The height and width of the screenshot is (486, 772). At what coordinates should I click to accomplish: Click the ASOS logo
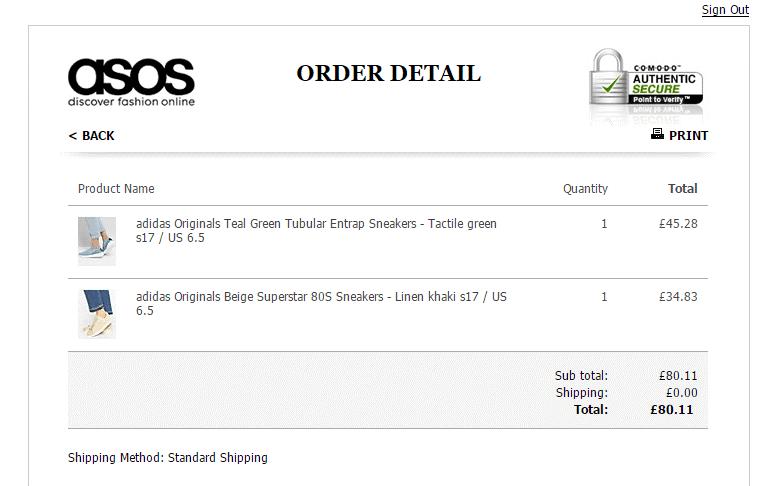pyautogui.click(x=131, y=81)
